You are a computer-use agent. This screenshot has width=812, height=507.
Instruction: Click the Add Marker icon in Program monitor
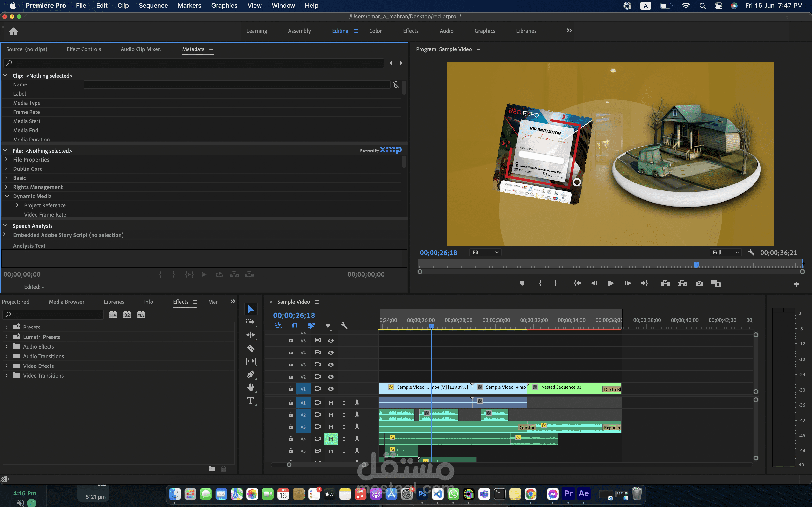coord(522,283)
